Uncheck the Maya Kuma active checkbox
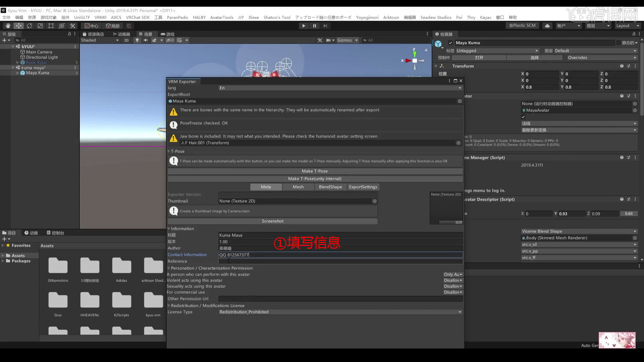The height and width of the screenshot is (362, 644). (x=451, y=43)
